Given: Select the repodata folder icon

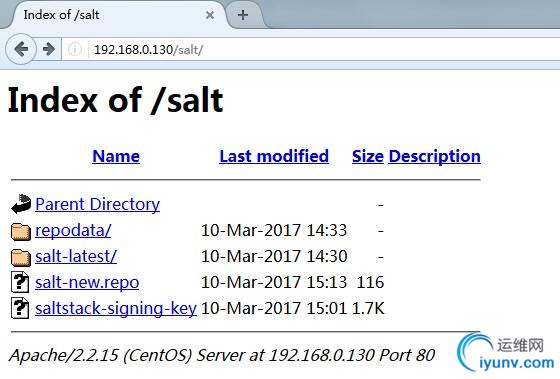Looking at the screenshot, I should tap(20, 231).
